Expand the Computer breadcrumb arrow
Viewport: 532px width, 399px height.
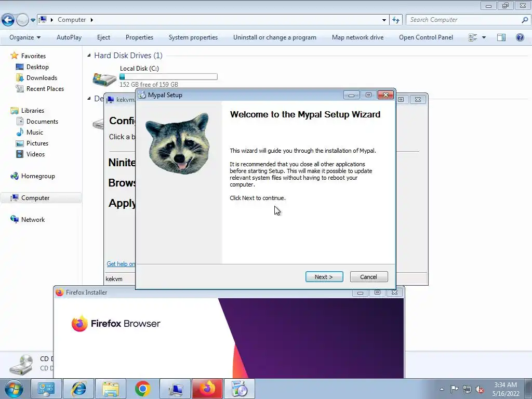click(91, 20)
